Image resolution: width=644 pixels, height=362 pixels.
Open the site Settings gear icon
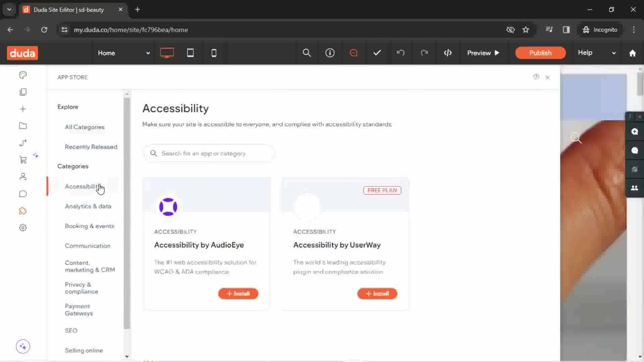[23, 228]
